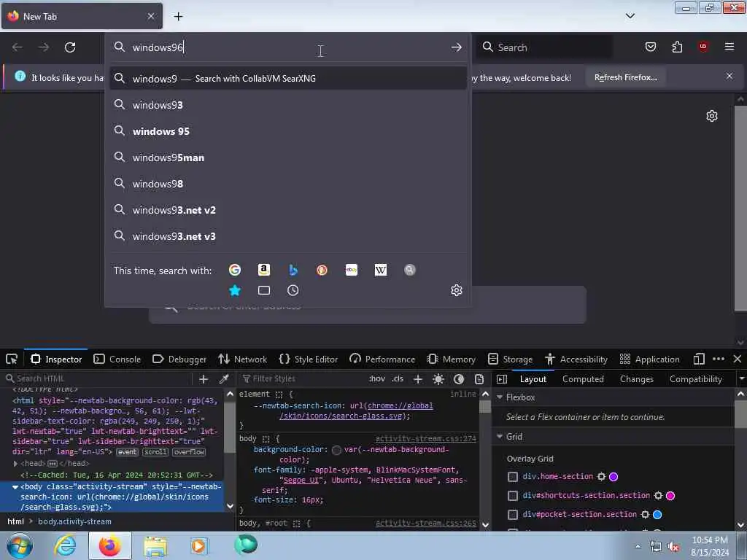747x560 pixels.
Task: Toggle :hov pseudo-class panel
Action: click(376, 379)
